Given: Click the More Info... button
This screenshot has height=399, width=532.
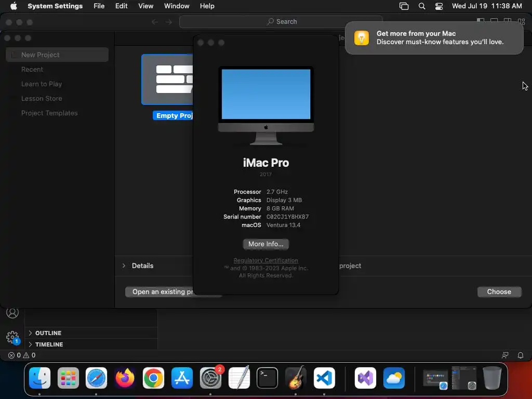Looking at the screenshot, I should coord(265,244).
